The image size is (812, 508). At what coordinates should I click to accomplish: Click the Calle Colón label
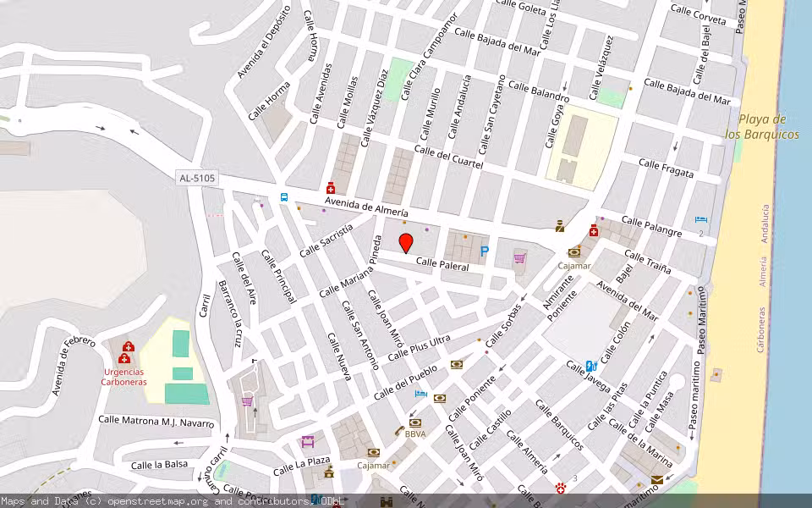click(615, 343)
